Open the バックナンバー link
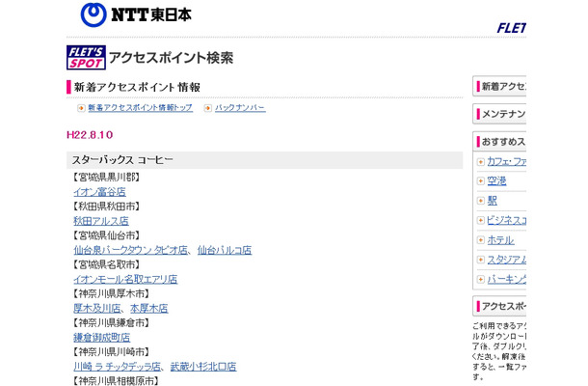The height and width of the screenshot is (386, 588). (240, 108)
